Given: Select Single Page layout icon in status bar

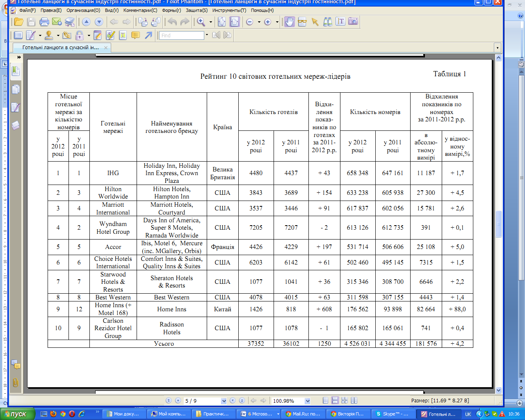Looking at the screenshot, I should click(x=325, y=400).
